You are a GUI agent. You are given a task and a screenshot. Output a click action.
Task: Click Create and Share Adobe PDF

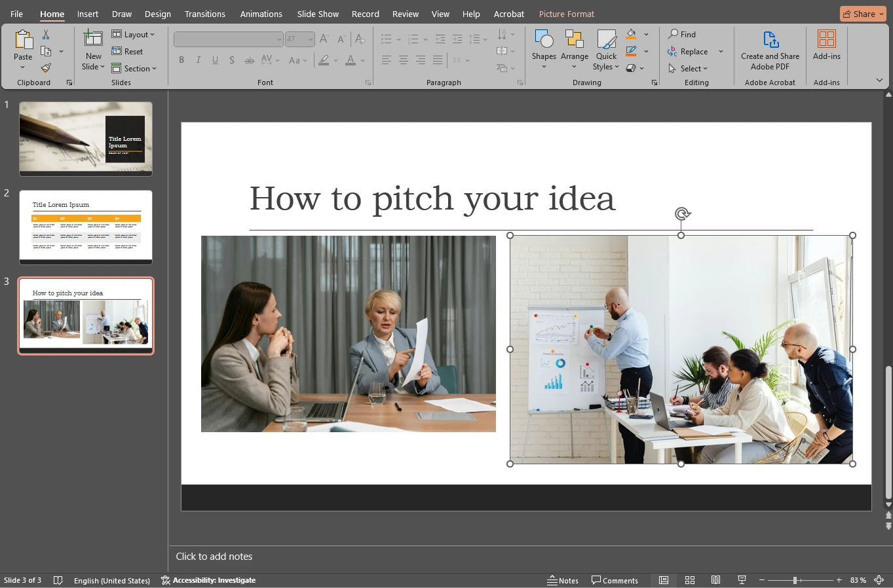coord(770,50)
